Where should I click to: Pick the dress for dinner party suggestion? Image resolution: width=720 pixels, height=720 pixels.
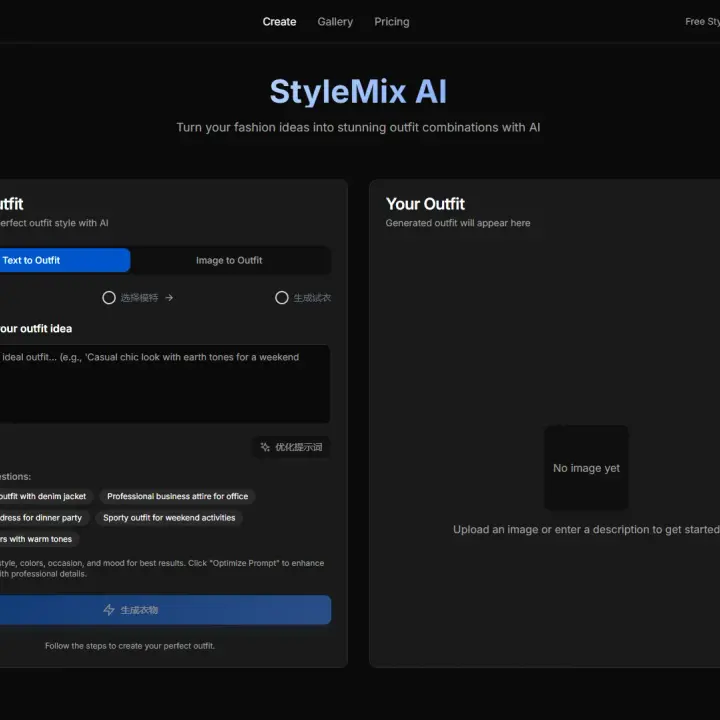[x=42, y=518]
